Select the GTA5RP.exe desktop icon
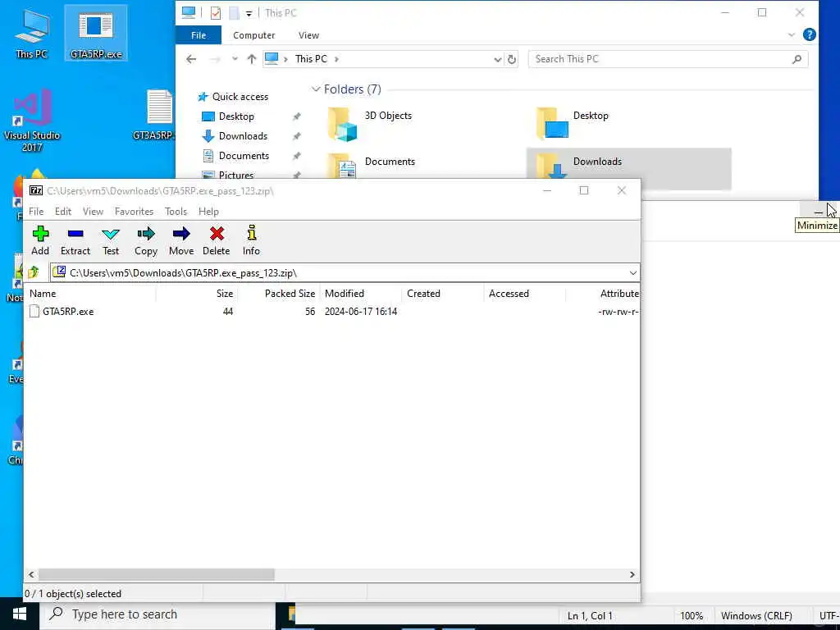This screenshot has width=840, height=630. click(x=96, y=33)
